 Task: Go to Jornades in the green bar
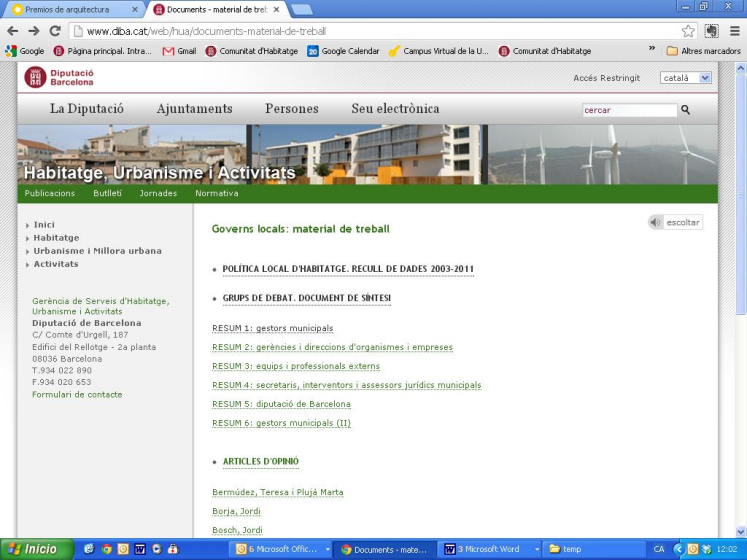(x=158, y=193)
